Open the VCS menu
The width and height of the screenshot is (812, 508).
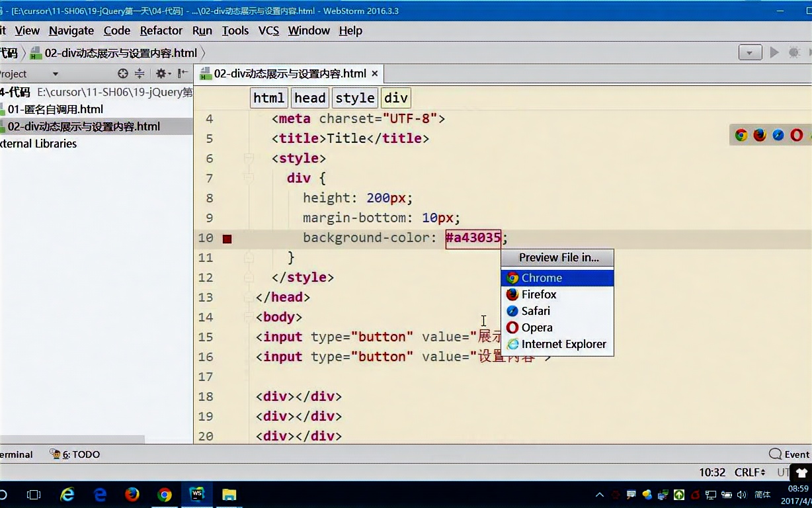(268, 30)
